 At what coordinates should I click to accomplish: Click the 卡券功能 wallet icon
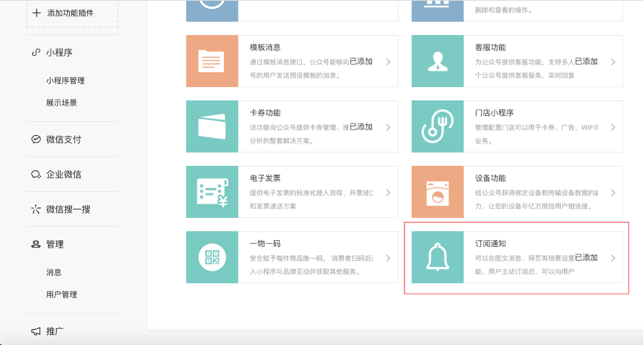tap(212, 126)
